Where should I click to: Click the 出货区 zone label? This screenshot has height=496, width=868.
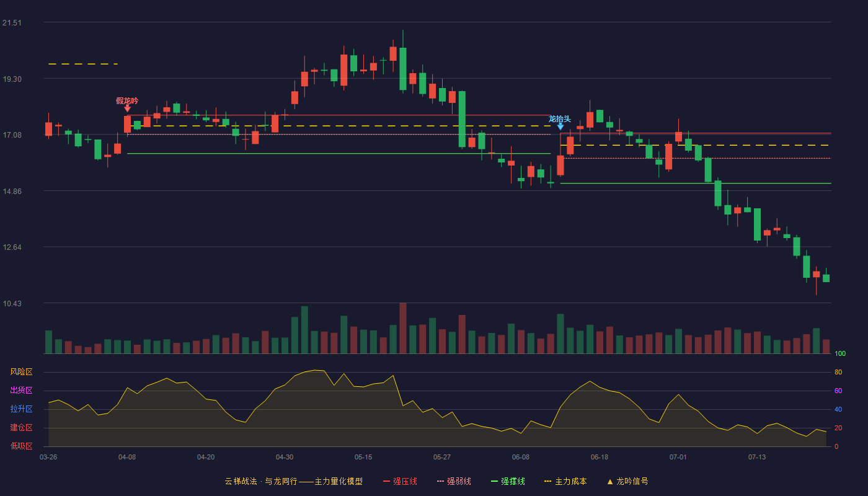21,391
